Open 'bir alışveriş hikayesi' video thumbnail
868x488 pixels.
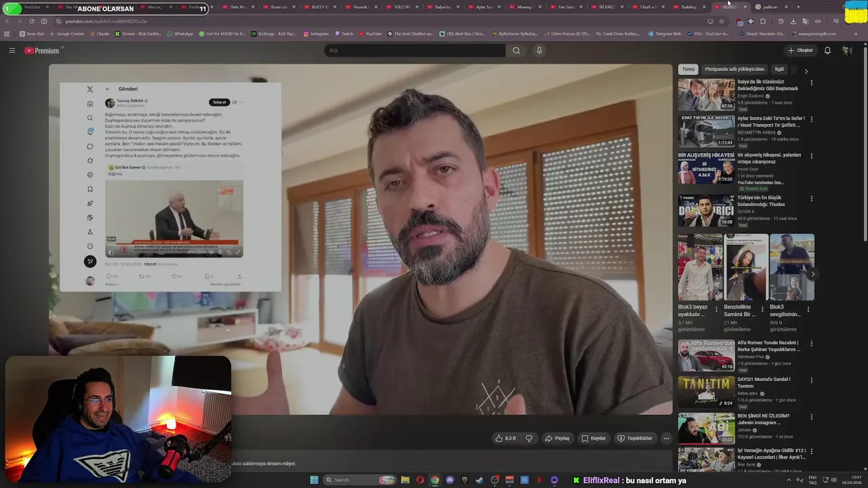(706, 167)
